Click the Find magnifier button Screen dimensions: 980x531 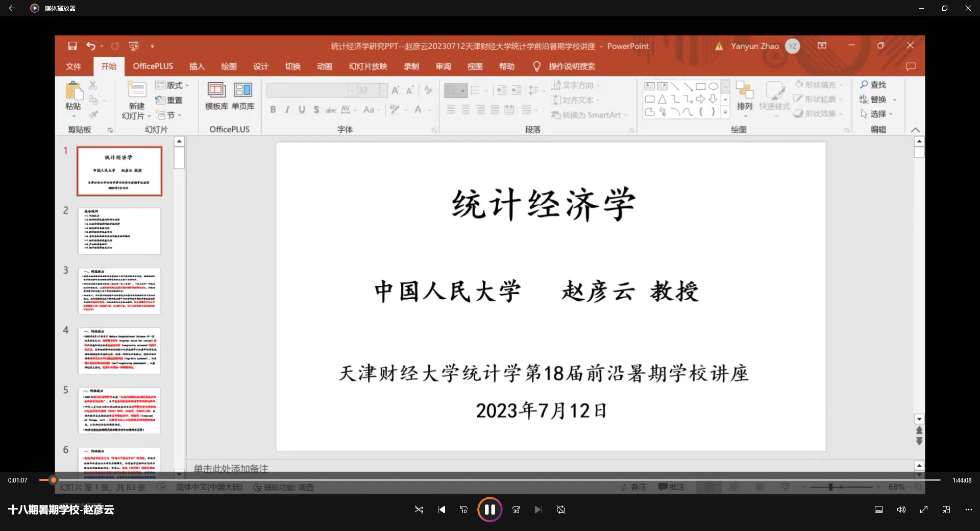[x=873, y=85]
